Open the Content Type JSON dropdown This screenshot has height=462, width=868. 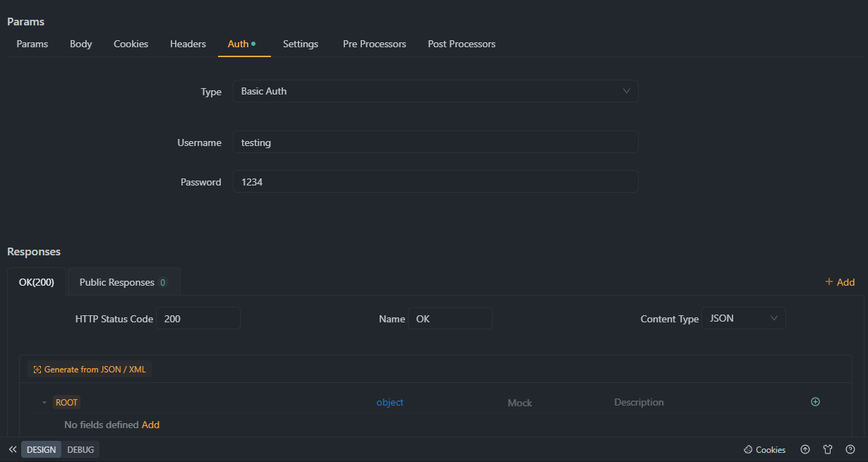pyautogui.click(x=743, y=318)
